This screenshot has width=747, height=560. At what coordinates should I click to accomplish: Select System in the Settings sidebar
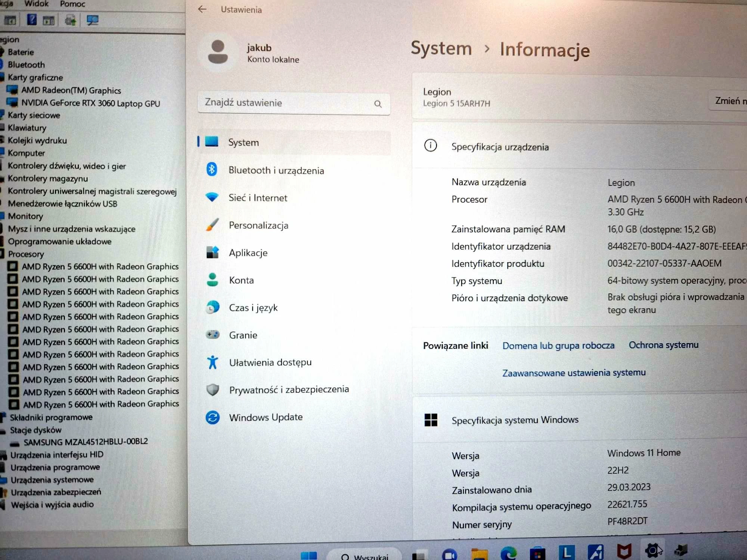click(x=294, y=142)
